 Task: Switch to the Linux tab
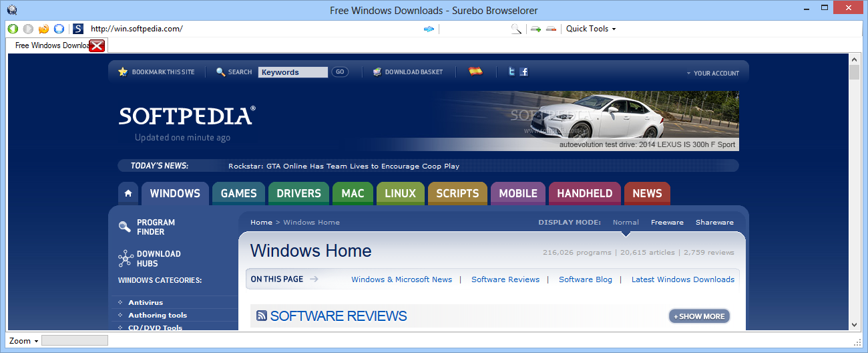coord(400,193)
